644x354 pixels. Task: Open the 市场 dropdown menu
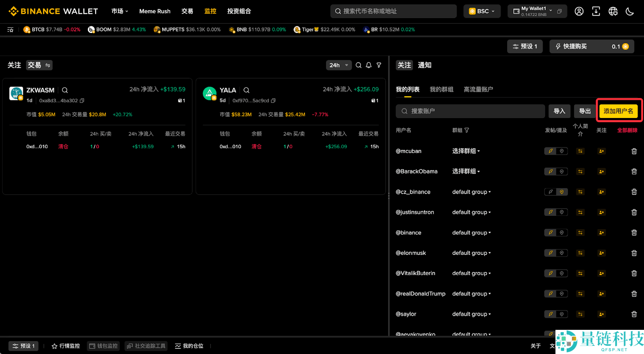coord(120,11)
